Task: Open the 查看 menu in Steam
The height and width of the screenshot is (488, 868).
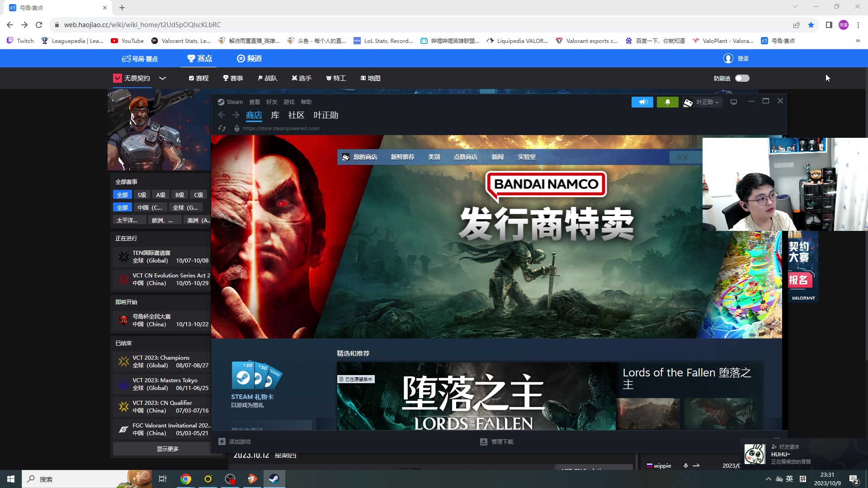Action: 255,102
